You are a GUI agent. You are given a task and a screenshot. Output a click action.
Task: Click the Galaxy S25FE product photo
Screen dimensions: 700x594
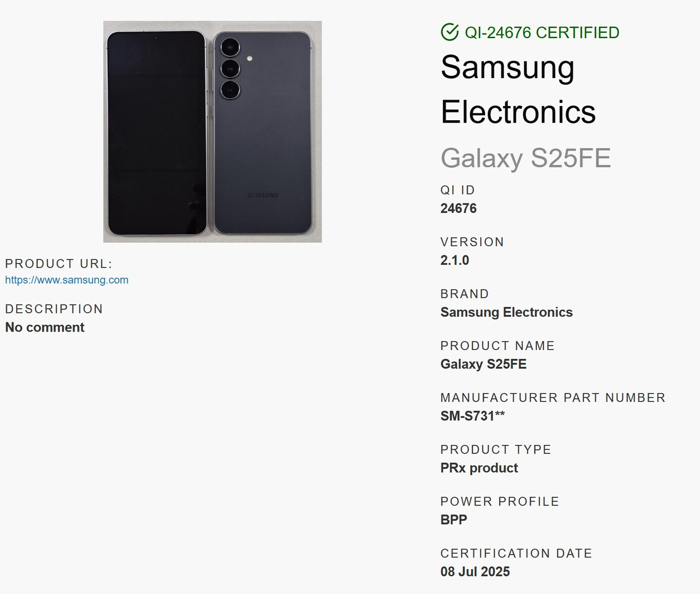212,132
